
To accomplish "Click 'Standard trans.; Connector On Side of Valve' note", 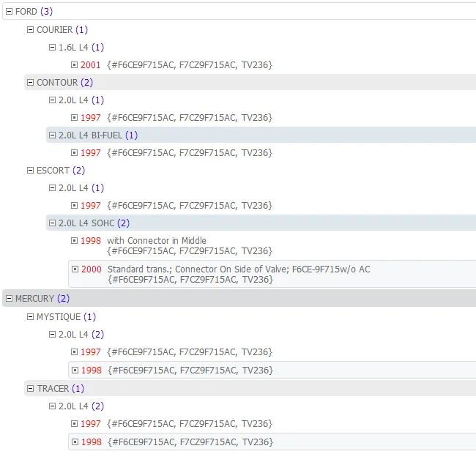I will (x=198, y=269).
